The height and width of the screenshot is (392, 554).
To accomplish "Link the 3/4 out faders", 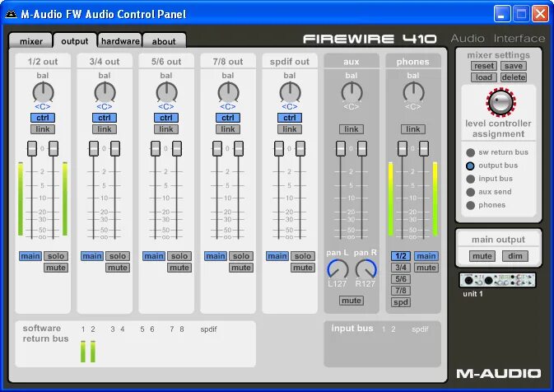I will point(105,129).
